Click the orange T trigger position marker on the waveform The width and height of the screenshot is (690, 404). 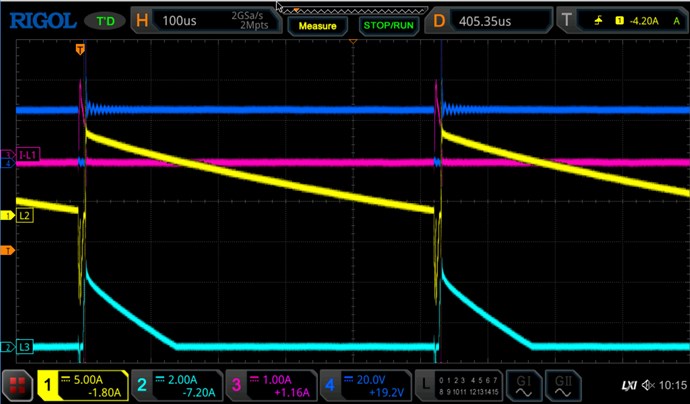(x=80, y=49)
